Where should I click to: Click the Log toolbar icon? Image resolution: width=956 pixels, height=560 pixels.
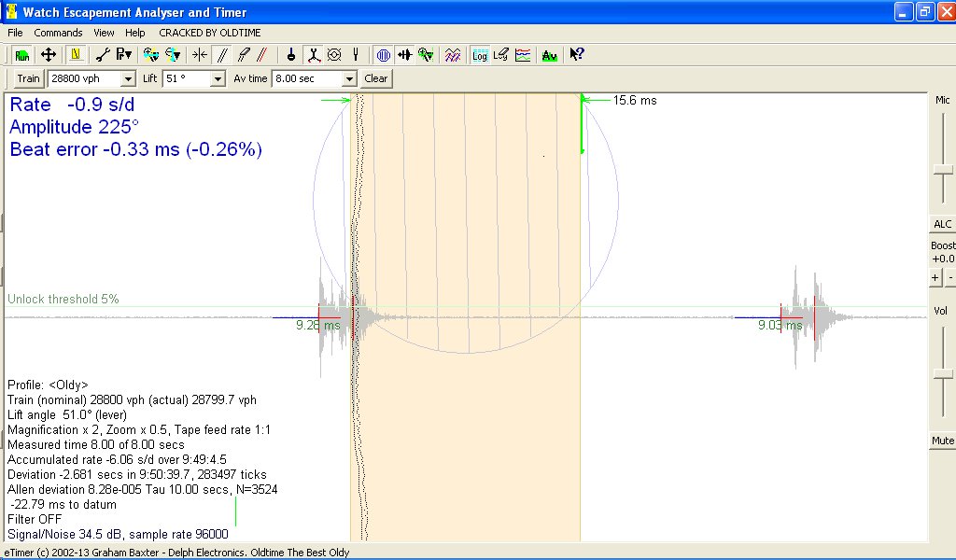pyautogui.click(x=479, y=55)
